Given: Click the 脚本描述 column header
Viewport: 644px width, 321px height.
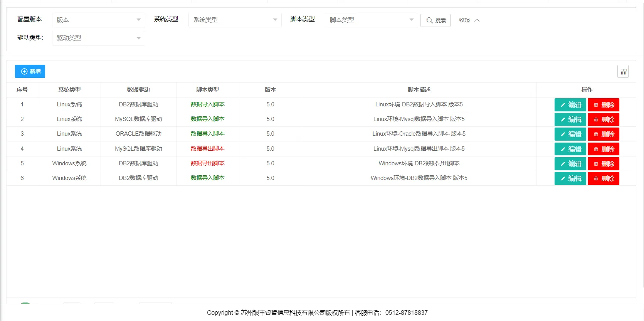Looking at the screenshot, I should (419, 90).
